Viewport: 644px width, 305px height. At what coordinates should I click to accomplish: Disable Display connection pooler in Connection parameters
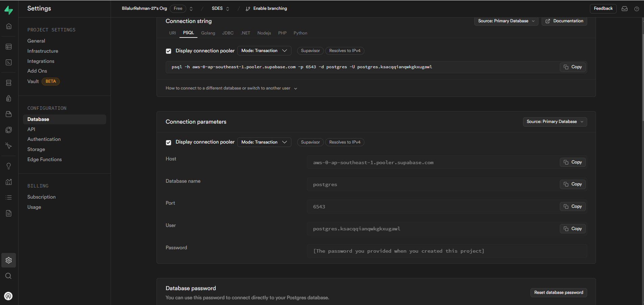168,142
